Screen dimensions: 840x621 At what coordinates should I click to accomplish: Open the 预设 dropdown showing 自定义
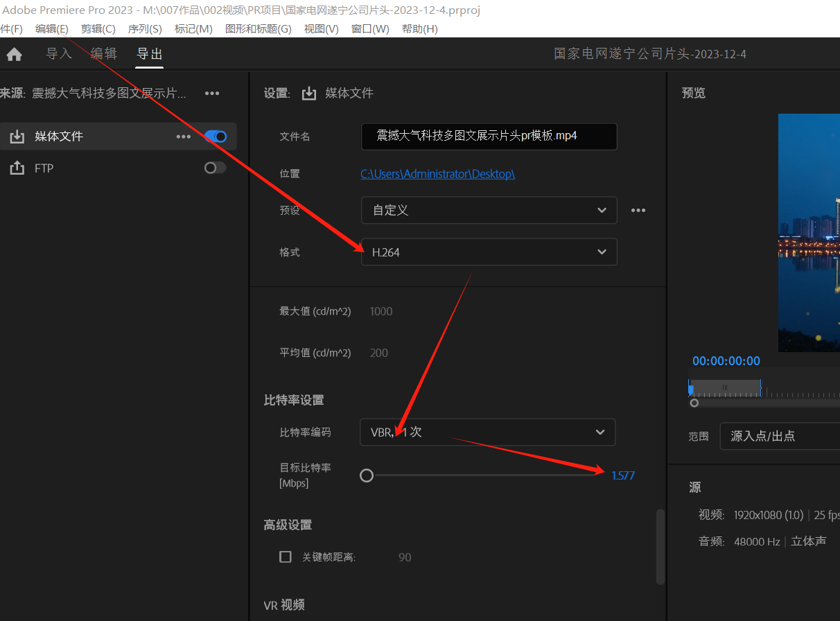pyautogui.click(x=489, y=210)
